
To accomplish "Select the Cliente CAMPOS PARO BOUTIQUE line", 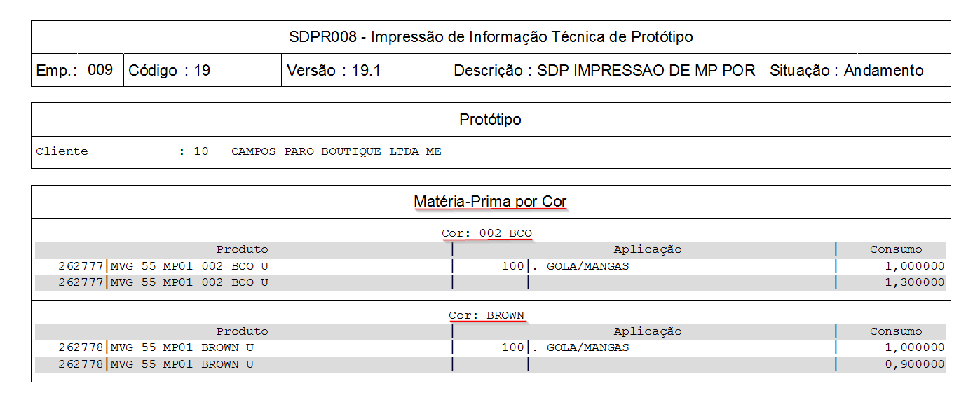I will (238, 151).
